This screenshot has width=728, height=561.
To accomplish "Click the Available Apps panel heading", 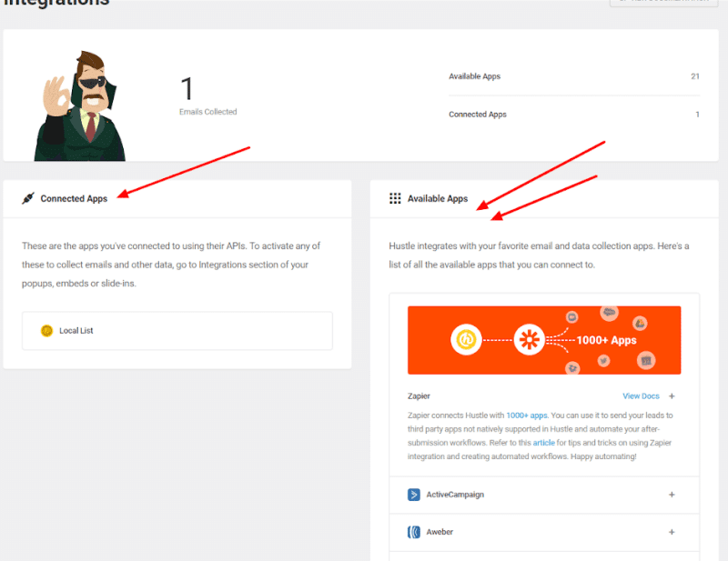I will click(438, 198).
